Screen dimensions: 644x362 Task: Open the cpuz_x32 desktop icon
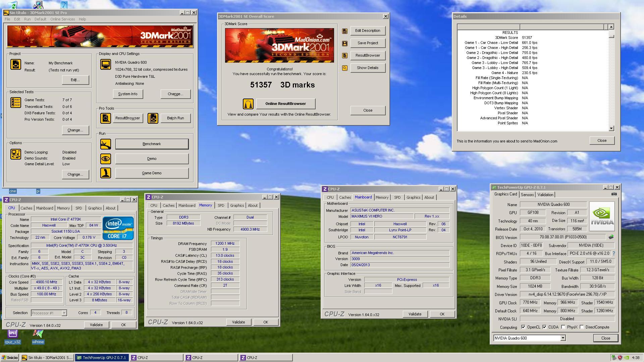(12, 337)
